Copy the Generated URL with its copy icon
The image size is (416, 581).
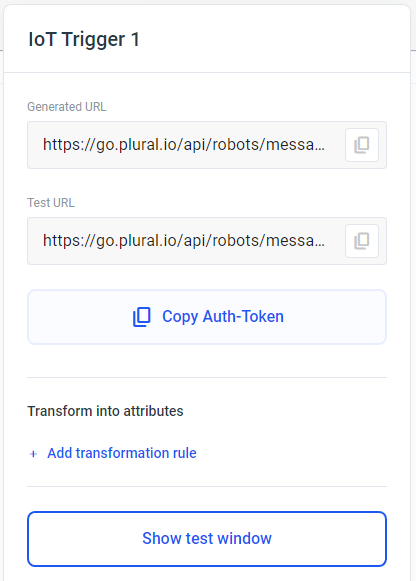(362, 145)
